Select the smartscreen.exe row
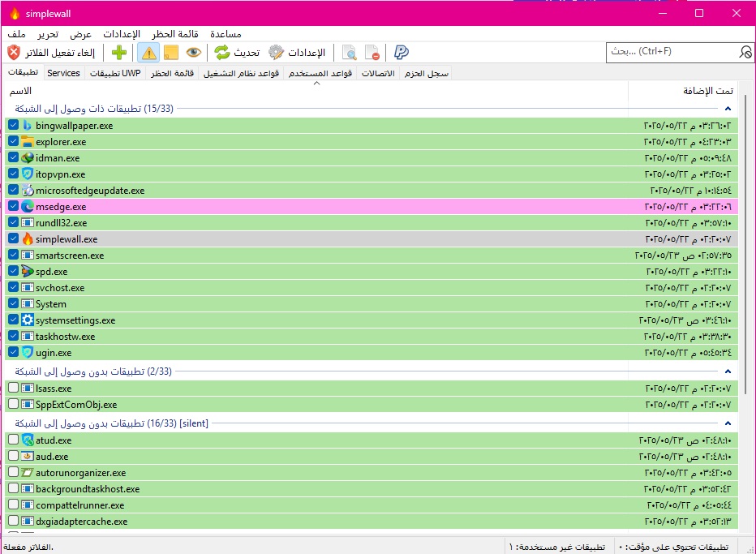 point(372,255)
